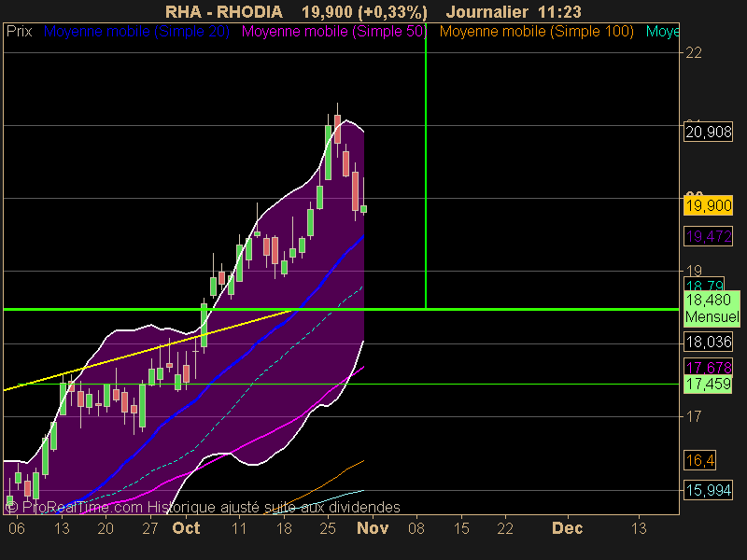Select 'Moyenne mobile (Simple 50)' legend
The width and height of the screenshot is (747, 560).
coord(334,32)
